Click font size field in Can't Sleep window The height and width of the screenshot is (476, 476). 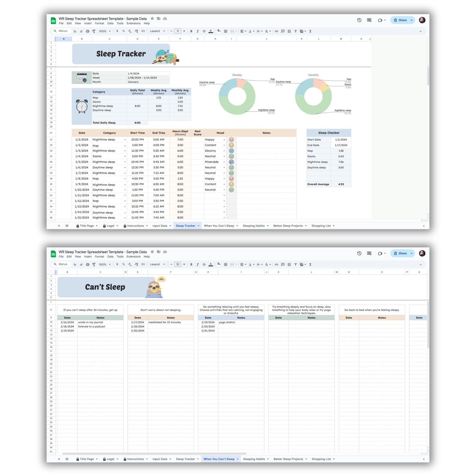[x=178, y=264]
